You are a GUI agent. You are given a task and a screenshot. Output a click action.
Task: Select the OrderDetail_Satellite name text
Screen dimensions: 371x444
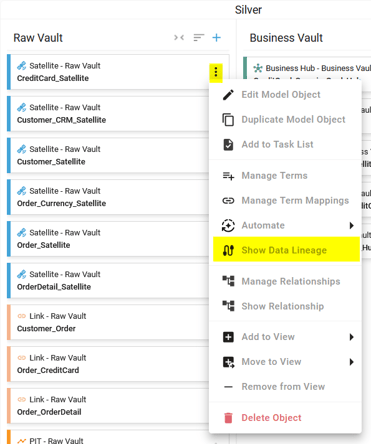pos(54,287)
